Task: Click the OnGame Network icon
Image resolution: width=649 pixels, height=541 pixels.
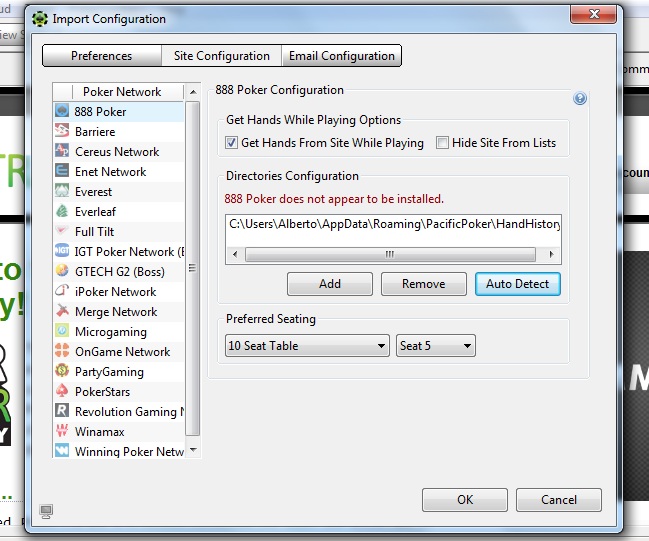Action: pyautogui.click(x=62, y=351)
